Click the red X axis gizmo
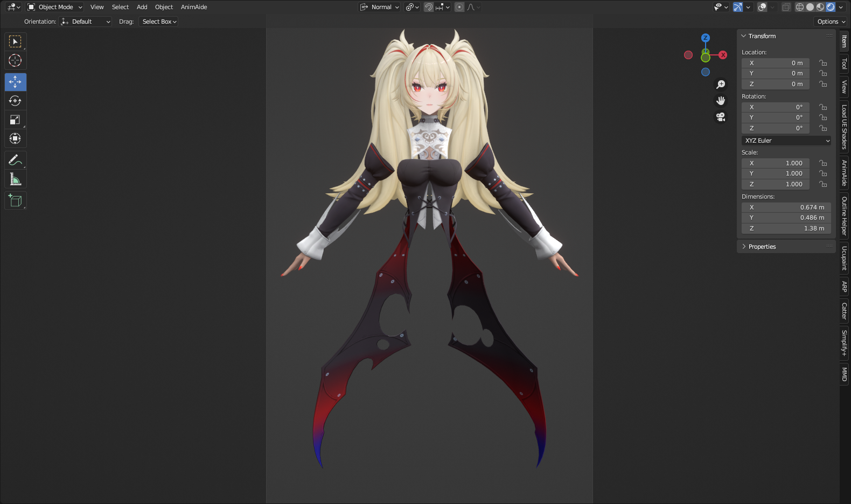Screen dimensions: 851x504 pos(723,55)
